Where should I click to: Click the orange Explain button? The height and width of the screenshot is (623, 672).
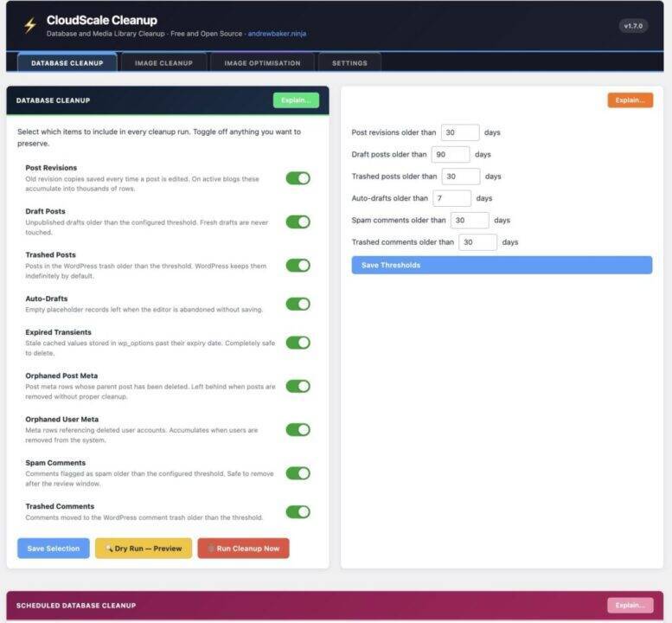pos(630,100)
